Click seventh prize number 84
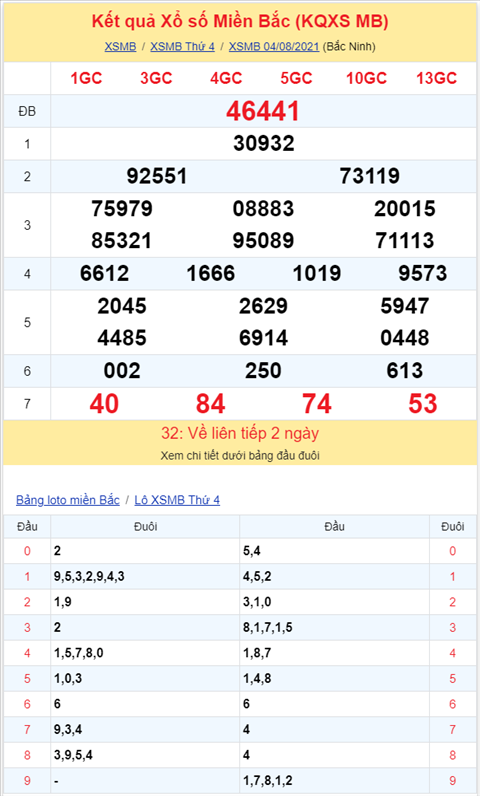The image size is (480, 796). [211, 404]
